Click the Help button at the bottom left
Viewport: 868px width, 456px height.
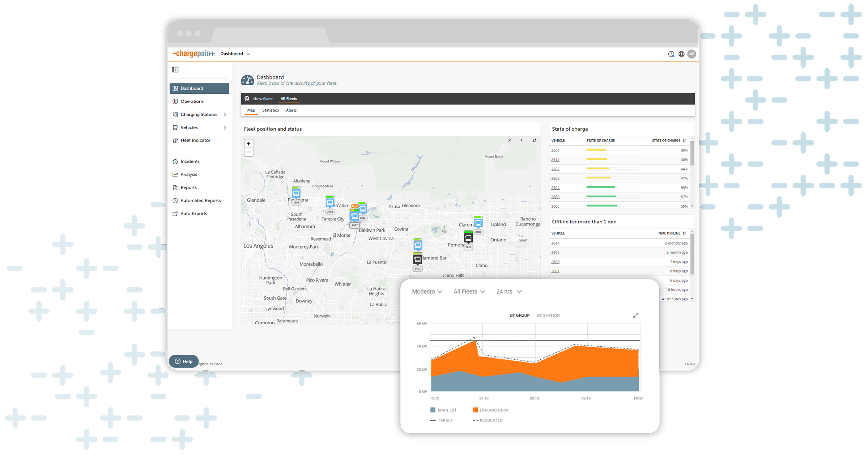click(183, 361)
